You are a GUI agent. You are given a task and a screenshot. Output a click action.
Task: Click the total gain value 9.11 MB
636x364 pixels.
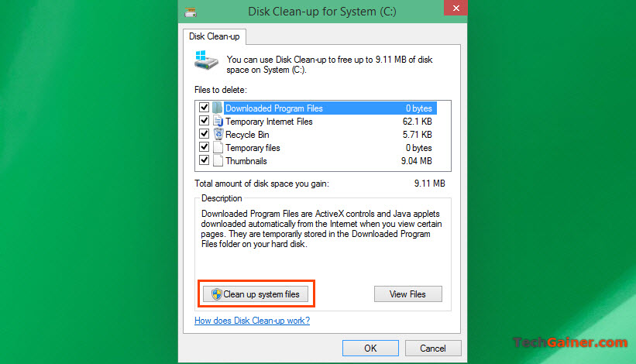[x=429, y=184]
